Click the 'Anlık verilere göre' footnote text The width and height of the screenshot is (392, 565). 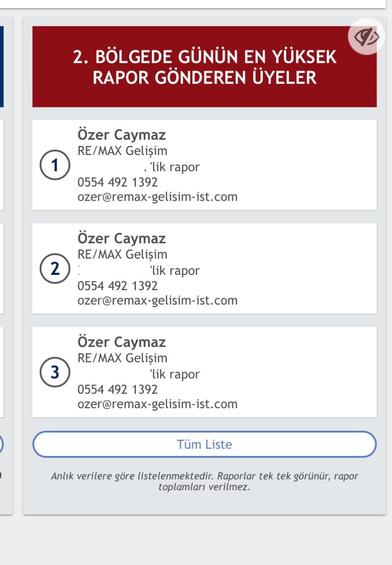pos(204,482)
